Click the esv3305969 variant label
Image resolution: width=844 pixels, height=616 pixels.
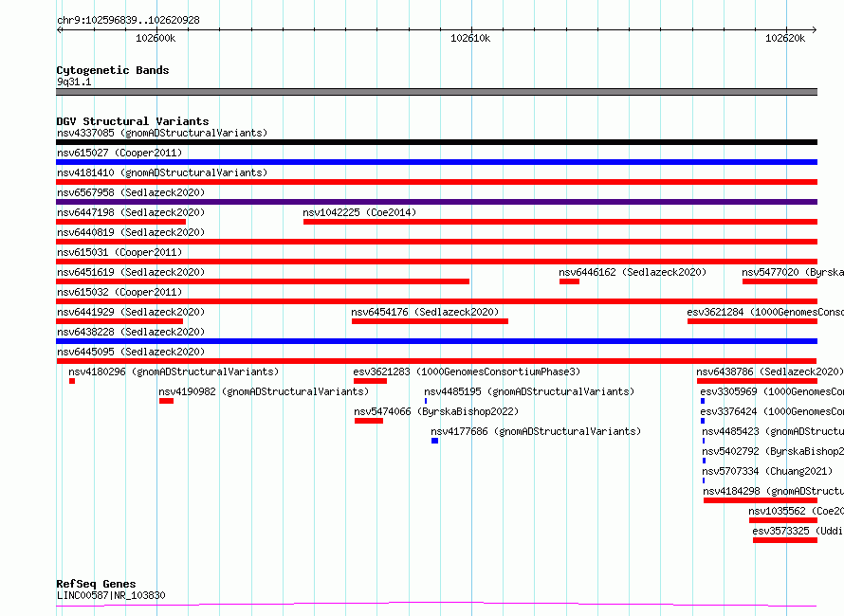click(x=772, y=391)
